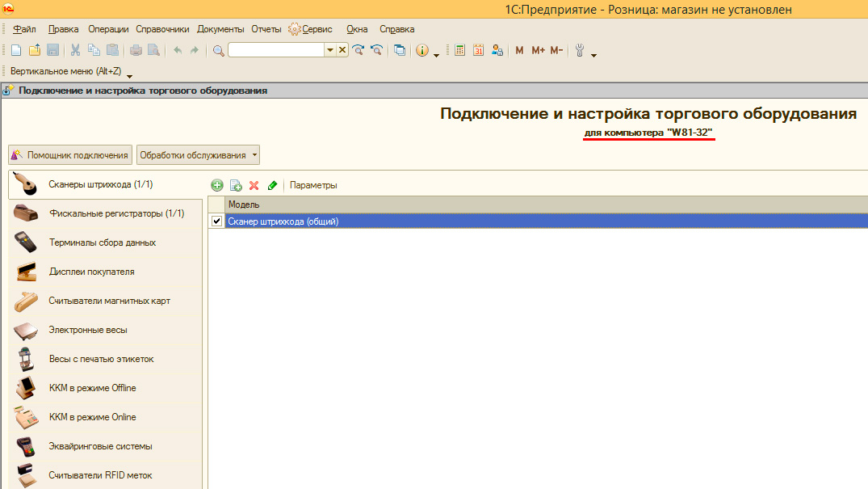868x489 pixels.
Task: Open the calendar toolbar icon
Action: (x=478, y=50)
